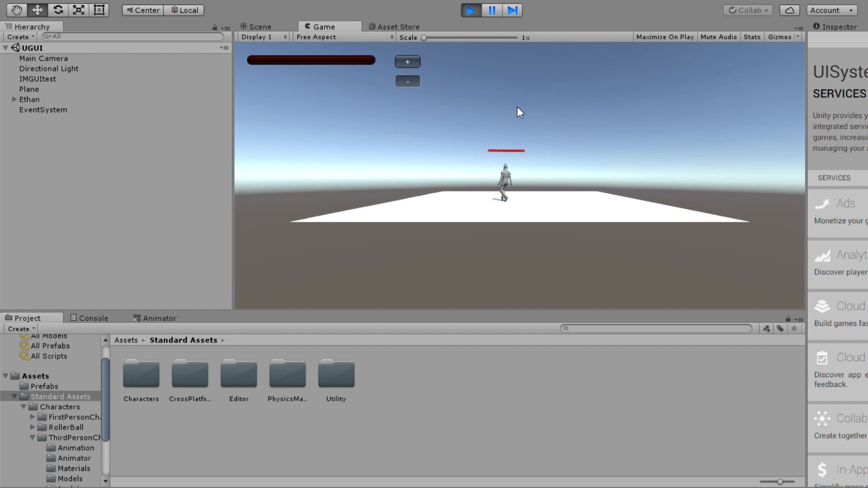This screenshot has height=488, width=868.
Task: Expand the Ethan object in Hierarchy
Action: (x=14, y=99)
